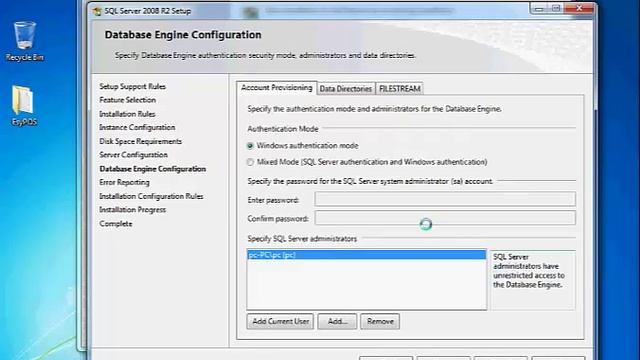Click the SQL Server Setup title bar icon
Viewport: 640px width, 360px height.
coord(97,11)
